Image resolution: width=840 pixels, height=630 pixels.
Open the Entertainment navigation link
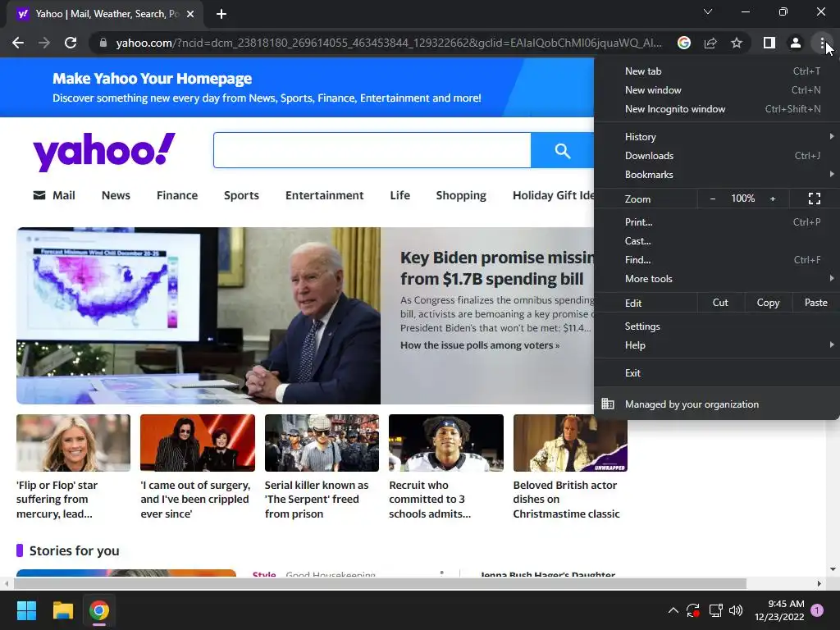click(324, 195)
